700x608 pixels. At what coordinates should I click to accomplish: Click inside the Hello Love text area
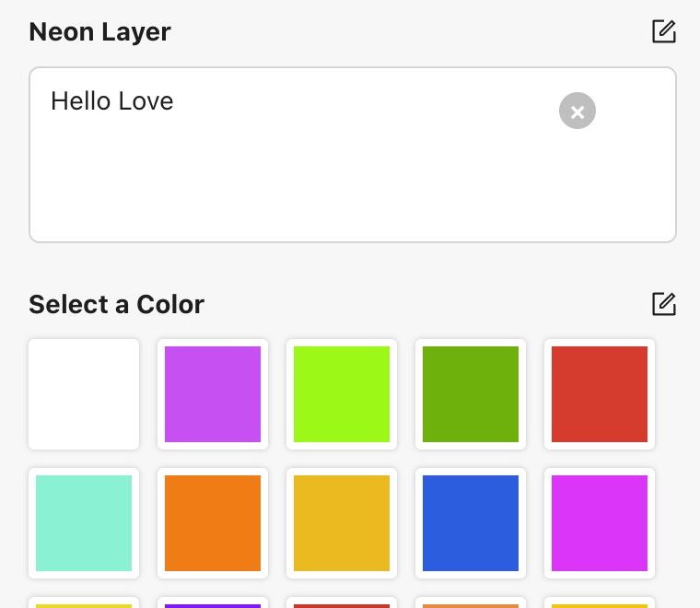[x=353, y=155]
